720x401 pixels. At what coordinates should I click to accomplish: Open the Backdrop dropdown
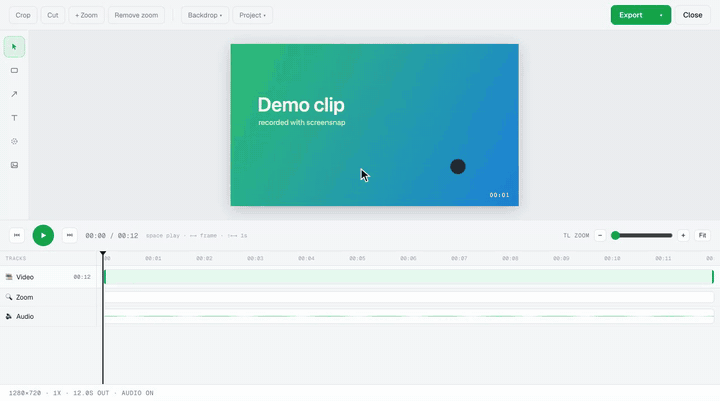point(205,15)
